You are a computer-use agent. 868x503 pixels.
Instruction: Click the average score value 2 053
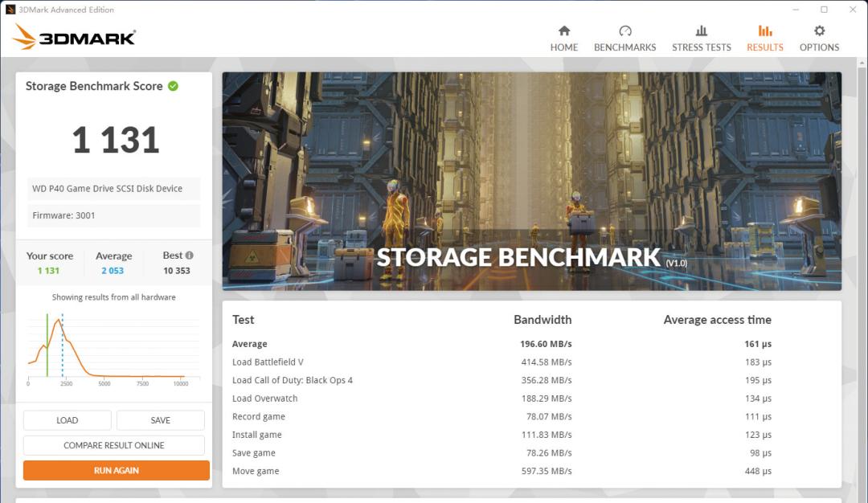pos(113,271)
